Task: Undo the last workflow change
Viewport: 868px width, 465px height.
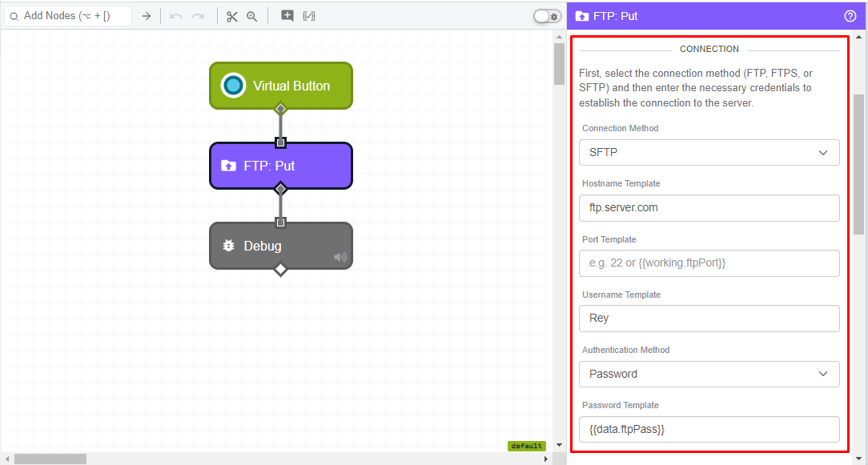Action: [x=176, y=16]
